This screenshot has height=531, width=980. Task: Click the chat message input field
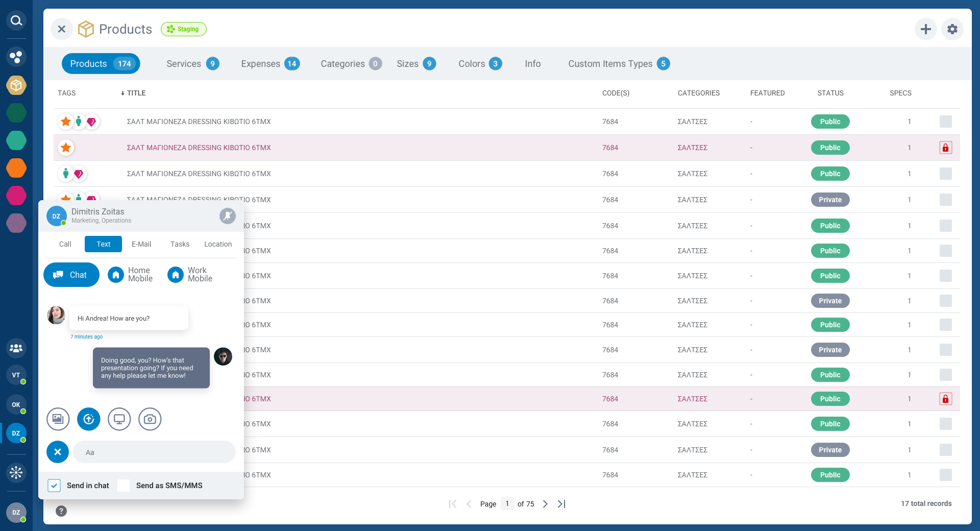coord(154,452)
